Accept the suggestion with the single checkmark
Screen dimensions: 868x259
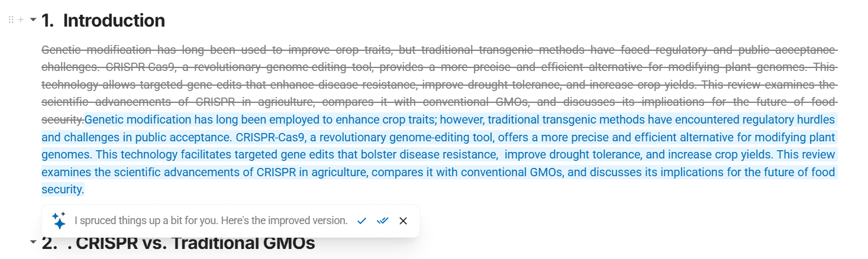tap(362, 221)
